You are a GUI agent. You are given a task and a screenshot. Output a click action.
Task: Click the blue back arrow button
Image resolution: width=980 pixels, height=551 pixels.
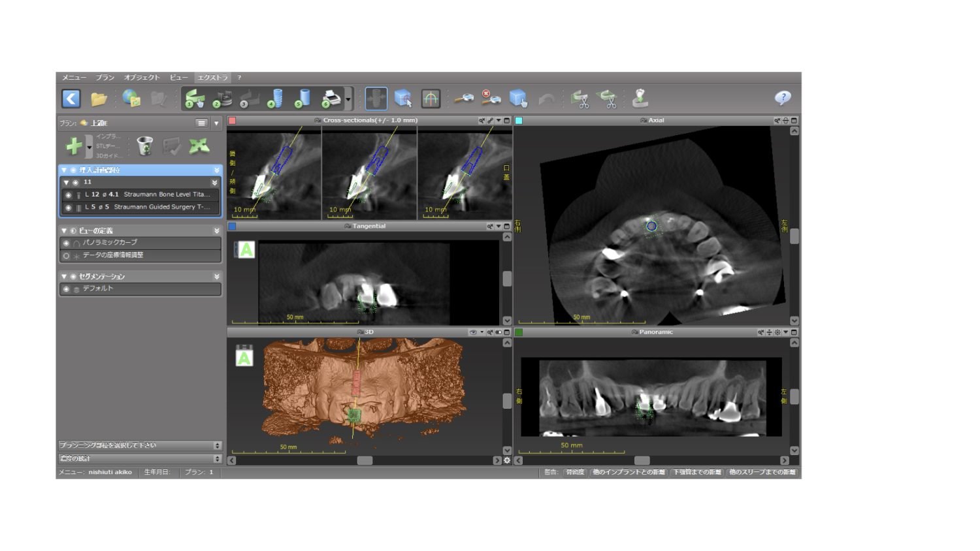click(71, 99)
